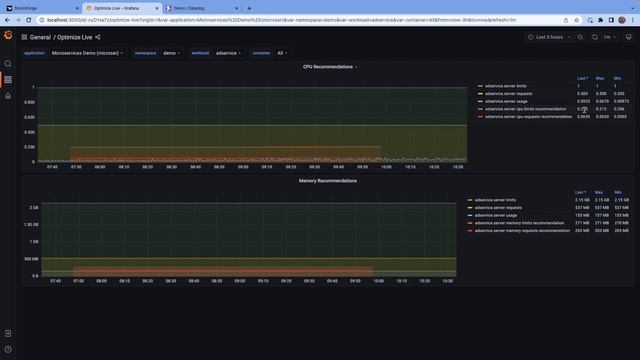The width and height of the screenshot is (640, 360).
Task: Click the browser Back arrow
Action: pyautogui.click(x=7, y=20)
